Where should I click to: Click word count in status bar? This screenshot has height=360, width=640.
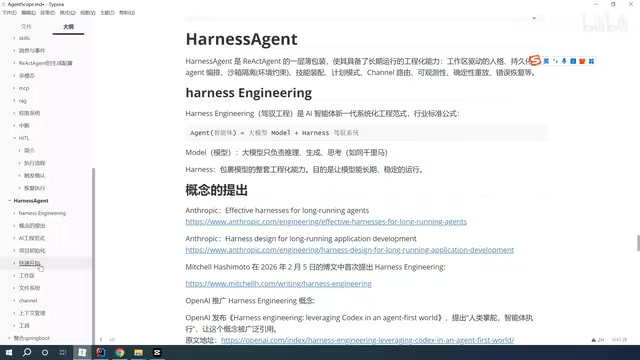coord(619,340)
